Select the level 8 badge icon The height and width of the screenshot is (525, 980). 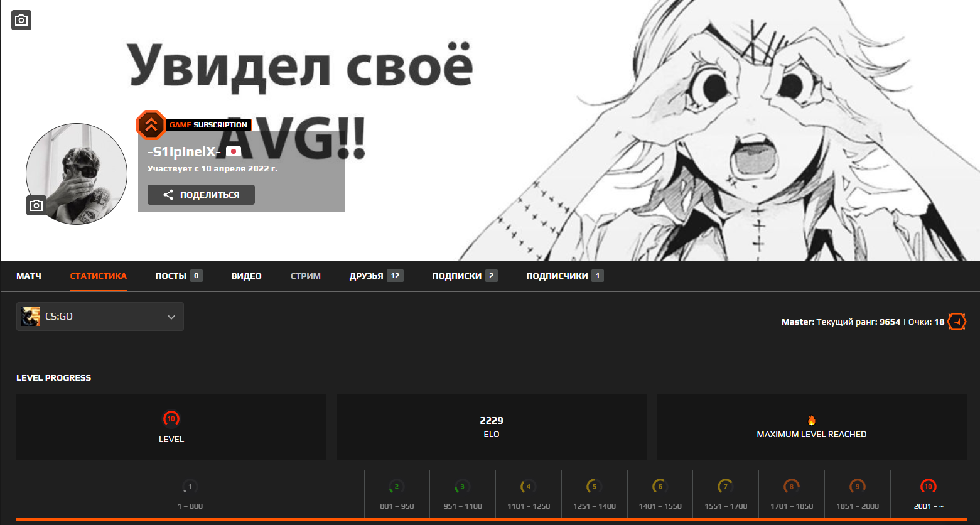792,486
